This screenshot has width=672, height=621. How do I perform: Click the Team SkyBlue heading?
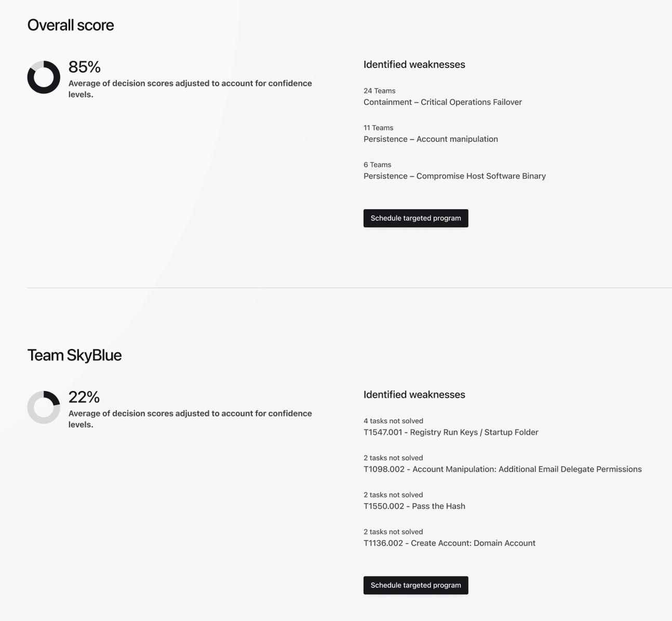tap(74, 355)
